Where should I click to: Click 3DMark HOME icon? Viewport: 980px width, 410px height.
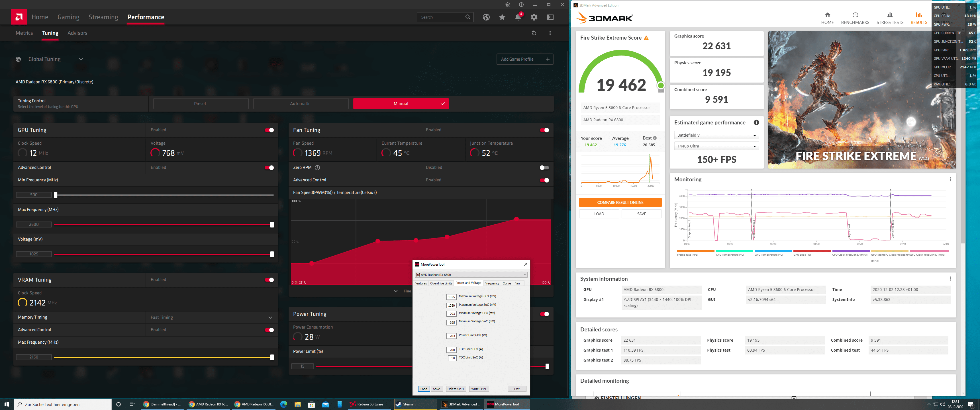point(828,15)
